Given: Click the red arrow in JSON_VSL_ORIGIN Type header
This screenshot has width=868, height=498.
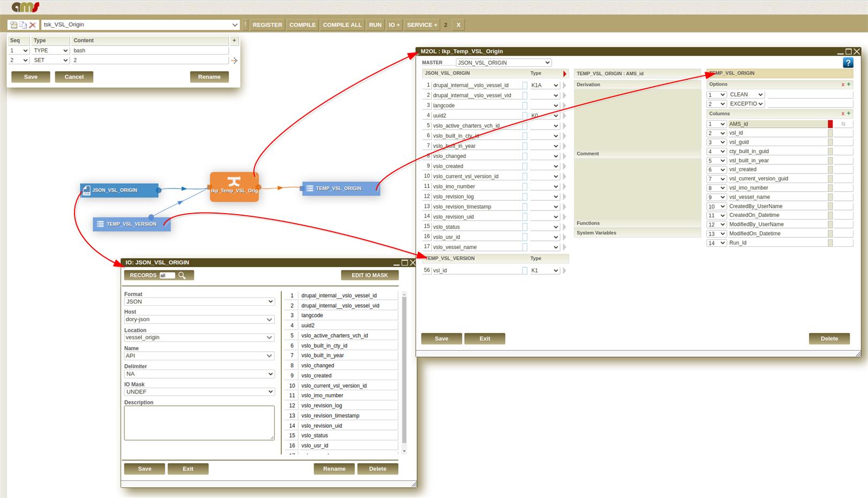Looking at the screenshot, I should tap(565, 74).
